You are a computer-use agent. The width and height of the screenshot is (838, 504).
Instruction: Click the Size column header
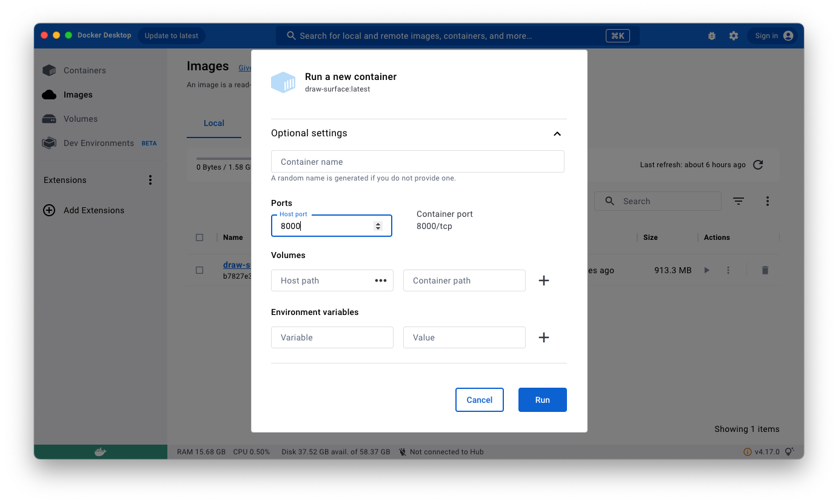coord(651,237)
